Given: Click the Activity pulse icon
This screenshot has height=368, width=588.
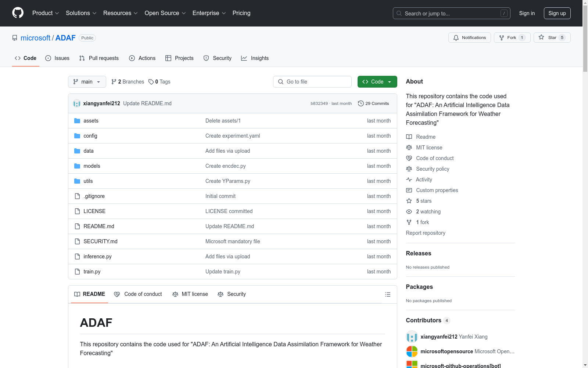Looking at the screenshot, I should click(x=409, y=180).
